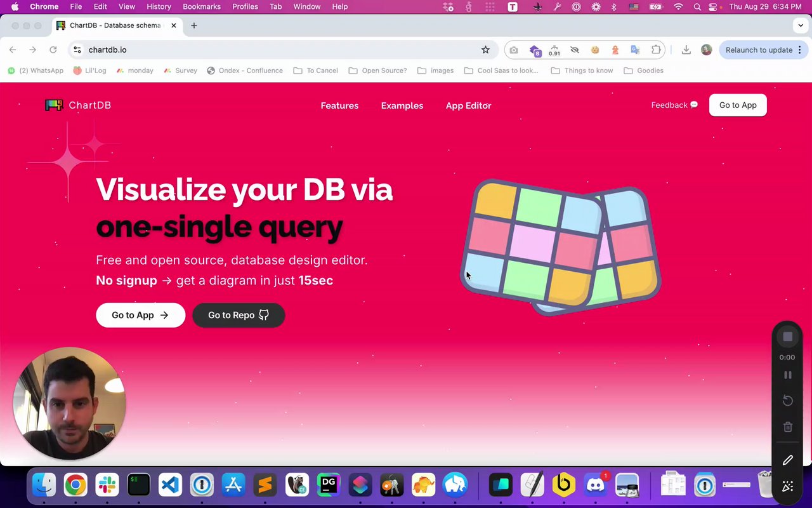
Task: Delete recording using the trash icon in recorder panel
Action: (x=787, y=427)
